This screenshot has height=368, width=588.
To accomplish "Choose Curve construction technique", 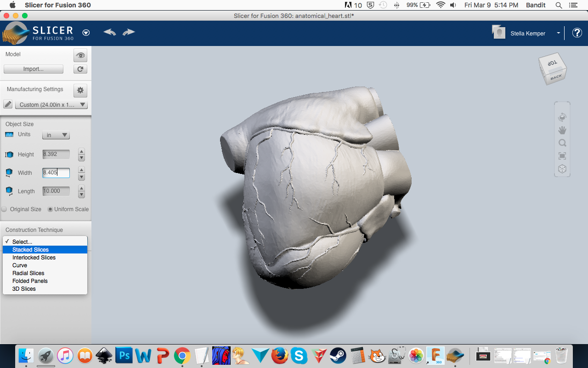I will (x=45, y=265).
